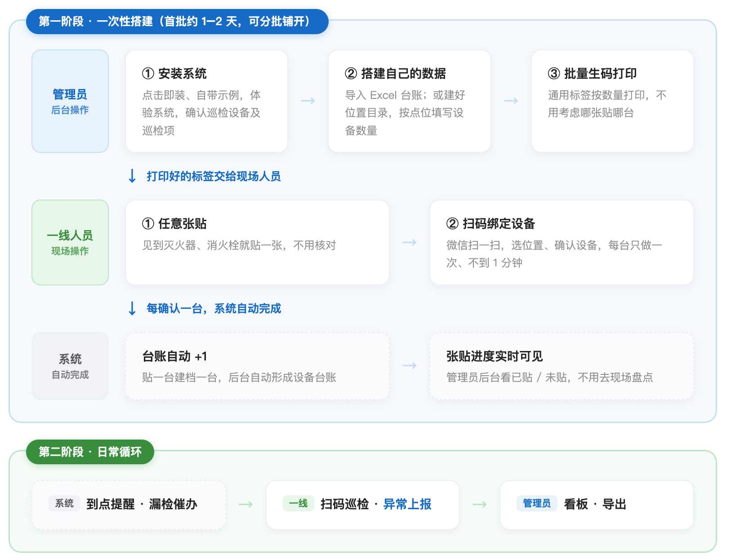Click the 管理员 blue tag in phase two
This screenshot has width=731, height=560.
point(537,503)
